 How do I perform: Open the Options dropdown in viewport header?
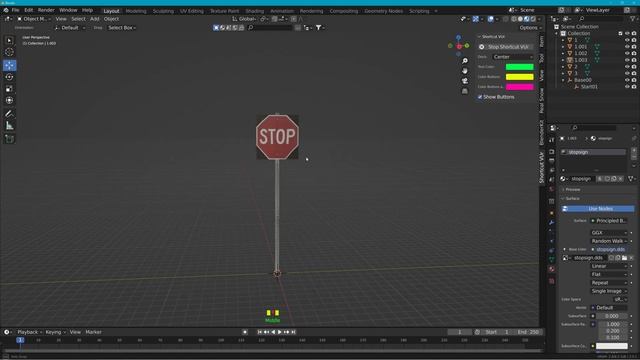[x=530, y=28]
